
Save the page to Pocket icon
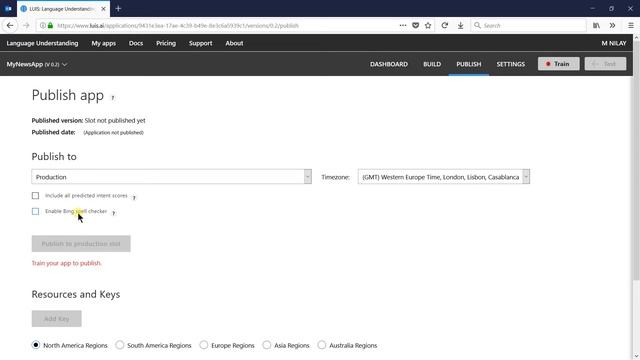tap(416, 25)
